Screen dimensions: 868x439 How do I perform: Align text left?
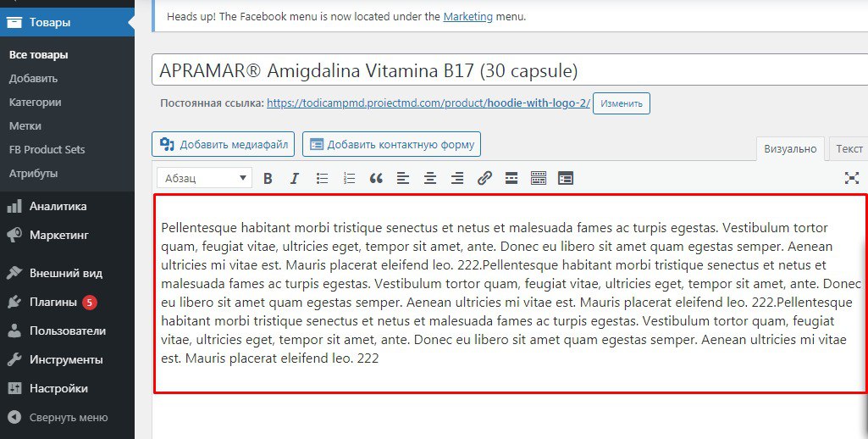click(x=403, y=178)
